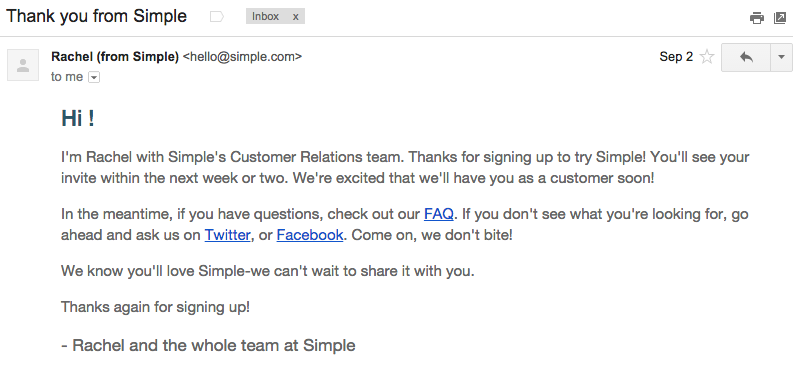Click the 'to me' recipient text
801x368 pixels.
(x=67, y=77)
